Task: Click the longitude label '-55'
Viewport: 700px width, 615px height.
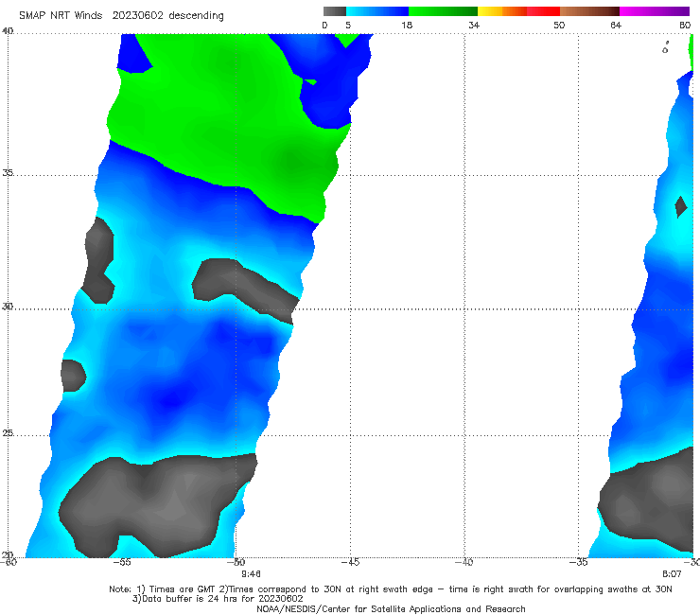Action: tap(122, 562)
